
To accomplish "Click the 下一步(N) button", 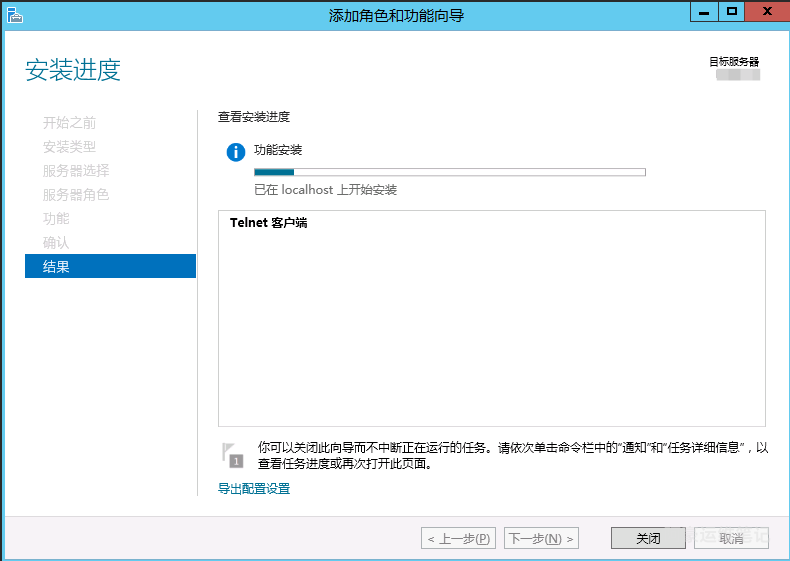I will tap(541, 538).
